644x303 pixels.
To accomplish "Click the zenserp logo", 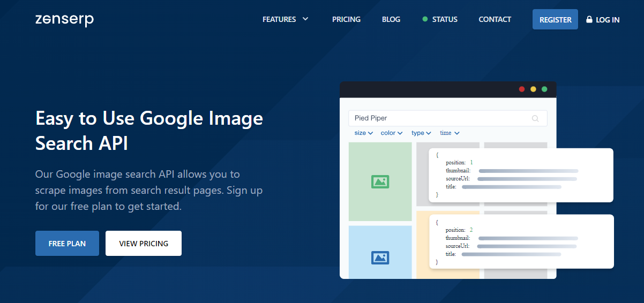I will coord(64,20).
